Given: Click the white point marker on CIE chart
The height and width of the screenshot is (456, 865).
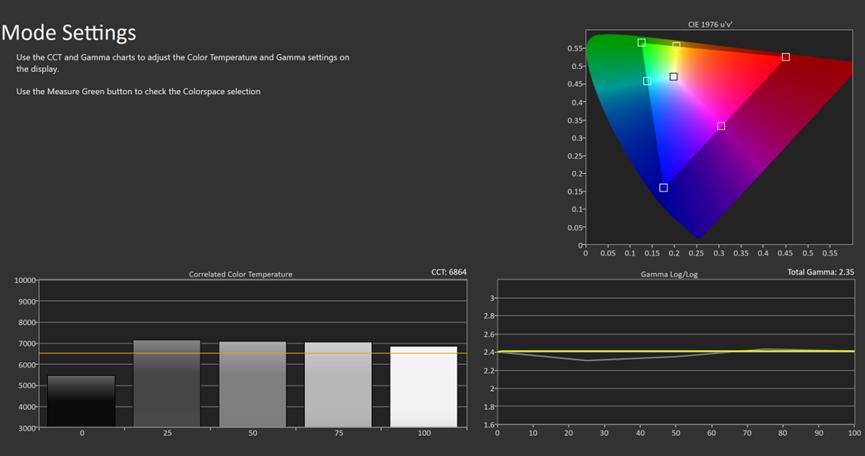Looking at the screenshot, I should [x=673, y=77].
